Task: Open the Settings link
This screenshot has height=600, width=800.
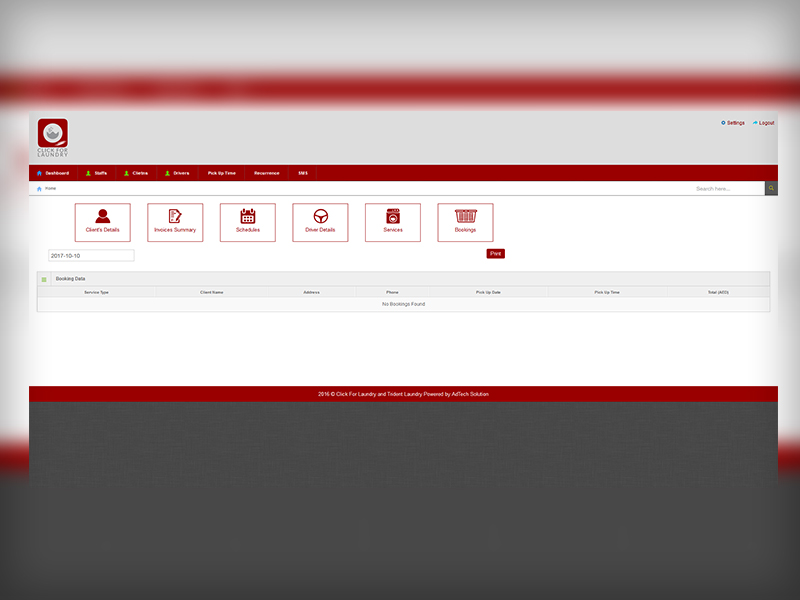Action: [733, 123]
